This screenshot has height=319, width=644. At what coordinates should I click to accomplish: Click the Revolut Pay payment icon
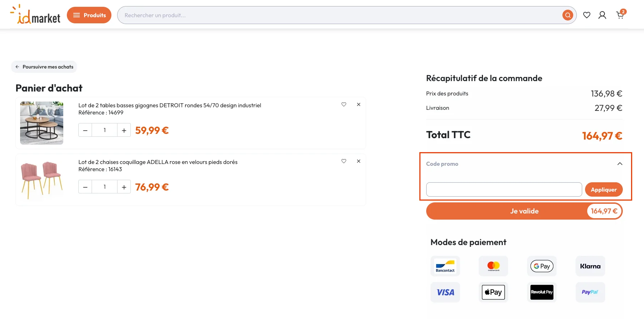click(542, 292)
